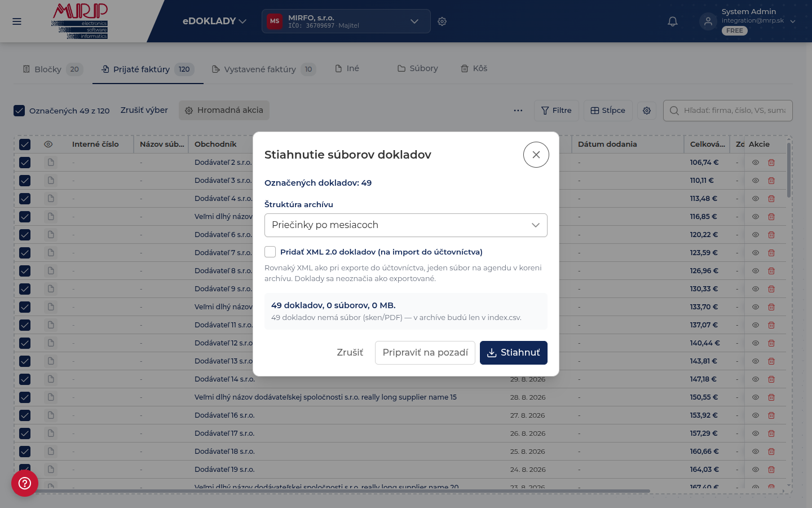View document in the 133,70 € row
Viewport: 812px width, 508px height.
pyautogui.click(x=756, y=307)
